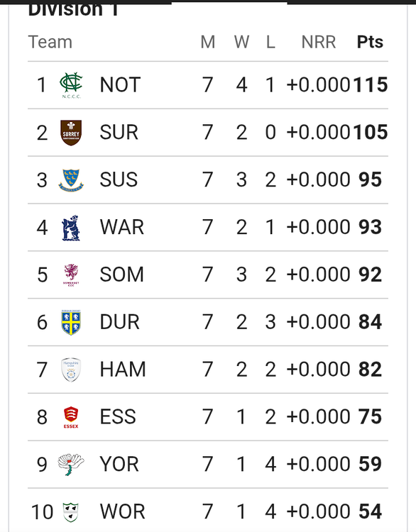This screenshot has width=416, height=532.
Task: Sort table by Pts column header
Action: (x=370, y=42)
